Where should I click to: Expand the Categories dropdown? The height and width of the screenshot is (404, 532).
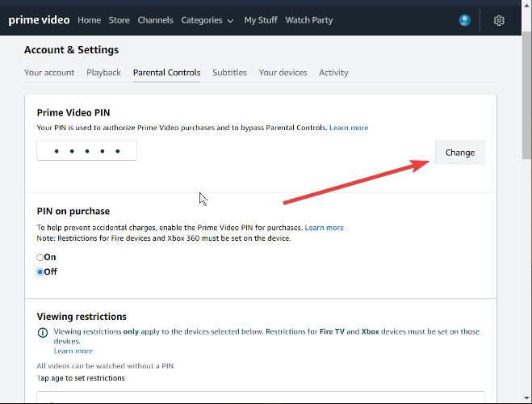(207, 20)
